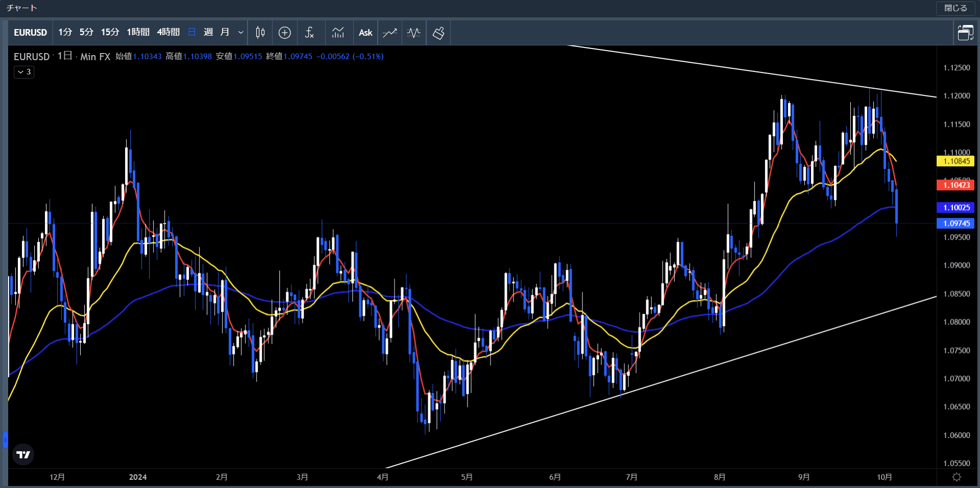Click the paintbrush drawing cleanup icon
Viewport: 980px width, 488px height.
point(438,33)
